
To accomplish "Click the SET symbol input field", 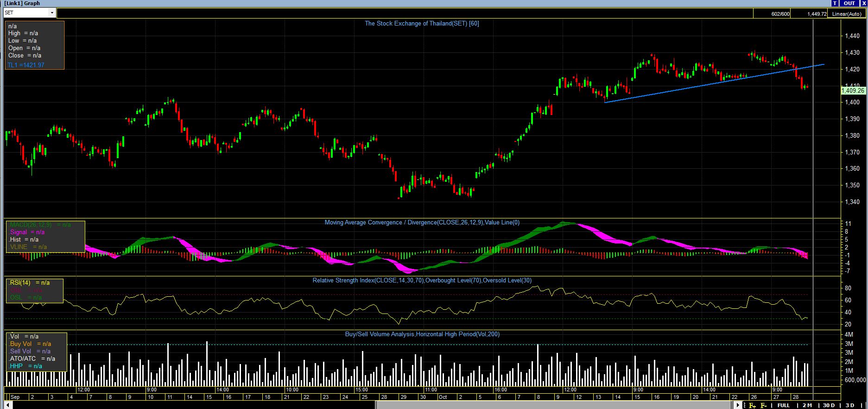I will click(26, 13).
